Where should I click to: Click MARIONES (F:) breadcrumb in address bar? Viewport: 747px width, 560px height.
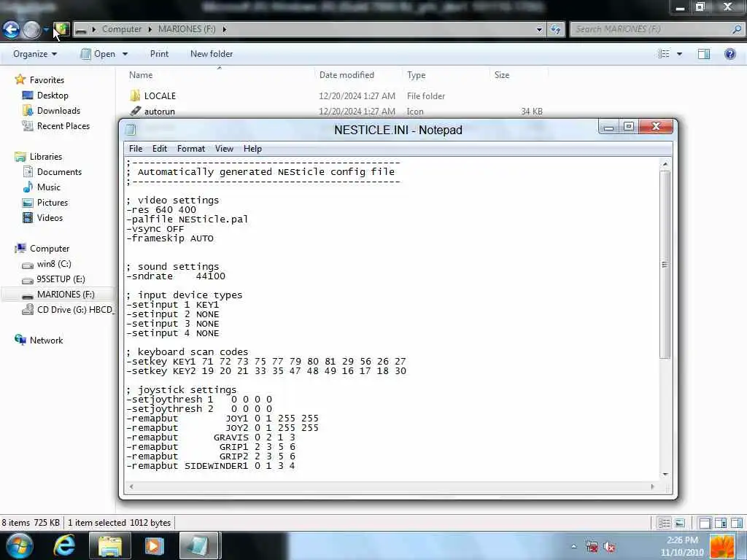pyautogui.click(x=187, y=29)
